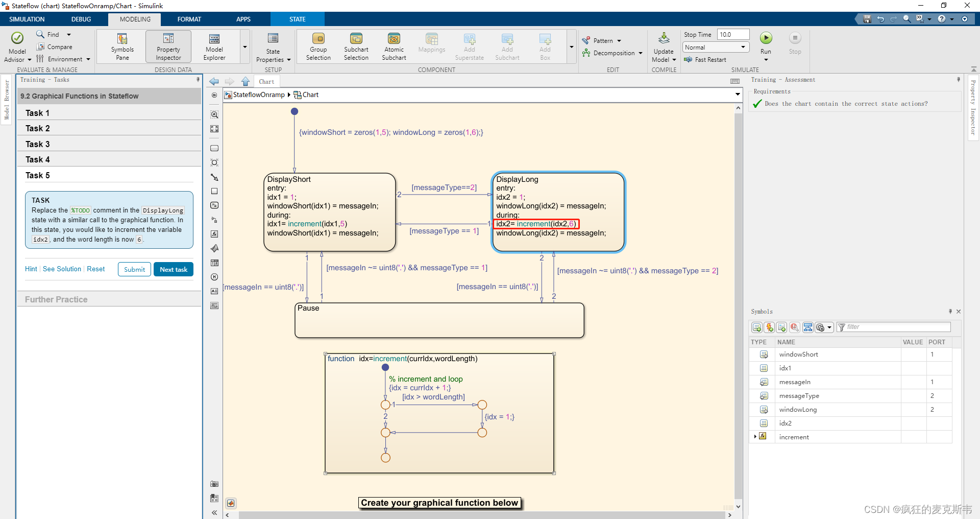This screenshot has height=519, width=980.
Task: Create an event in Symbols pane
Action: point(770,327)
